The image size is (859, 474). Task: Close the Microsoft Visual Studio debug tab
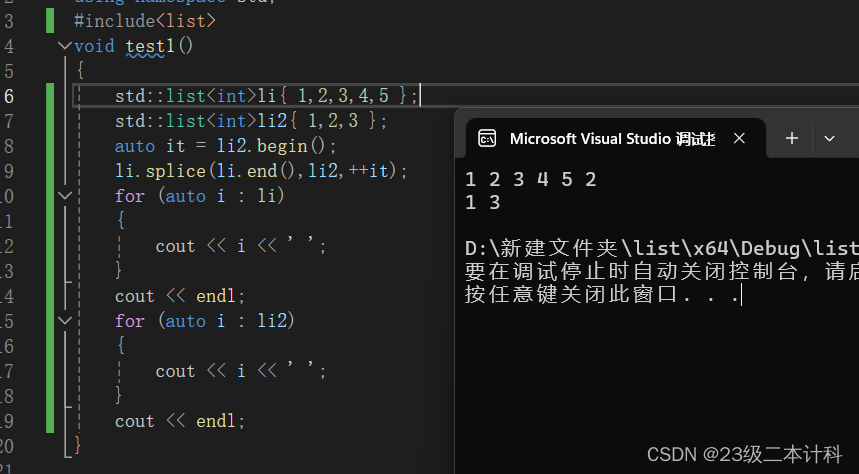pyautogui.click(x=739, y=138)
